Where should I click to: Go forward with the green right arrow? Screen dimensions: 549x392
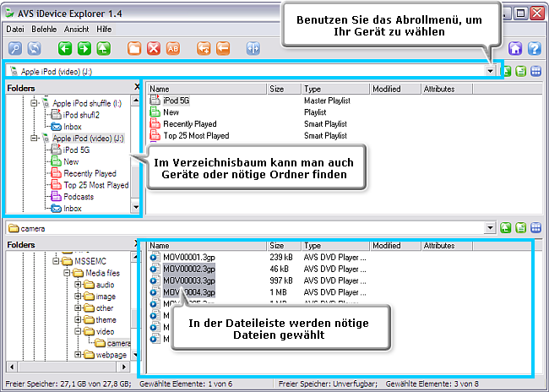pos(84,48)
